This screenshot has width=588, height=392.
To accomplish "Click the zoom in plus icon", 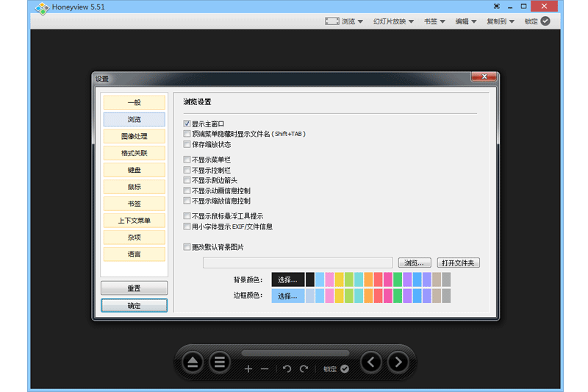I will pyautogui.click(x=248, y=368).
